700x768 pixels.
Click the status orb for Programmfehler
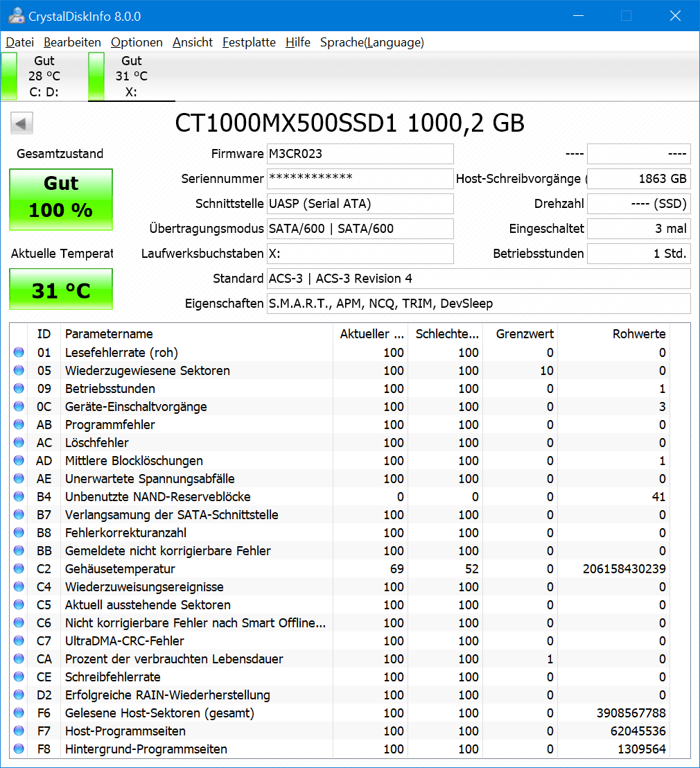[19, 424]
